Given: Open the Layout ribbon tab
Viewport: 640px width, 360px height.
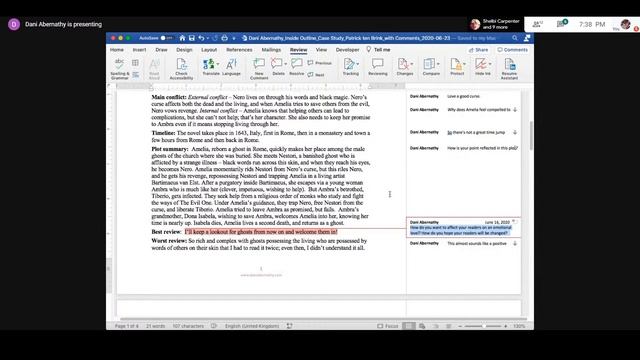Looking at the screenshot, I should (209, 49).
